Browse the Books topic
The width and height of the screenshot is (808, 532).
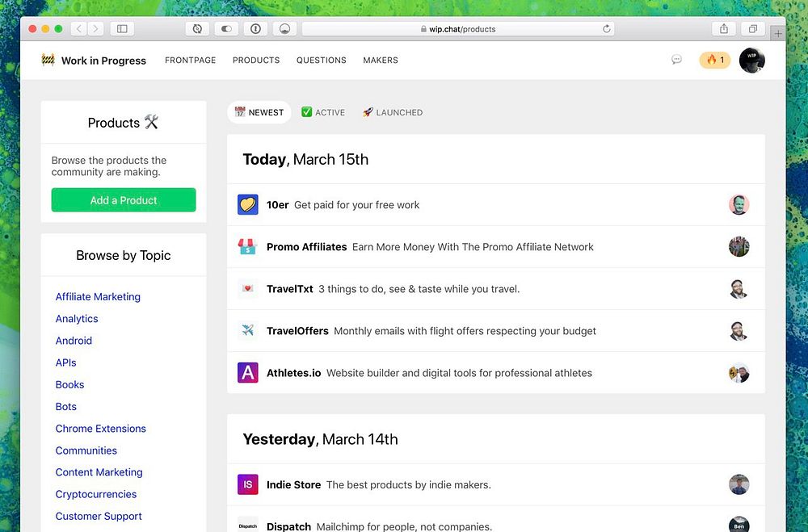click(69, 385)
